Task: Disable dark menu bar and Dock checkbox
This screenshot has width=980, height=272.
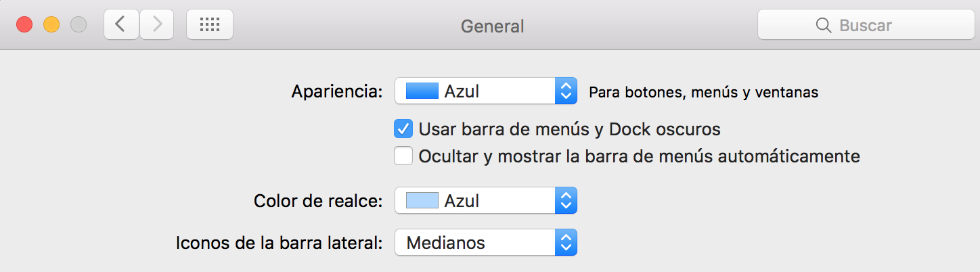Action: (404, 129)
